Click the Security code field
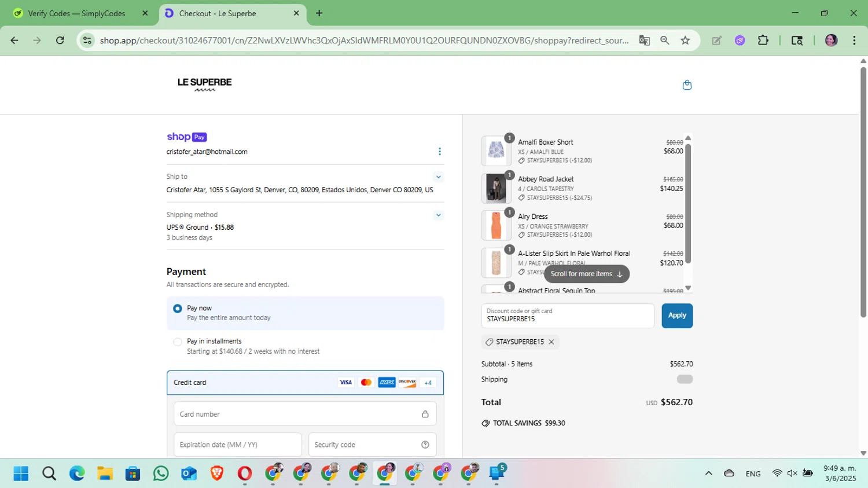Viewport: 868px width, 488px height. point(372,445)
